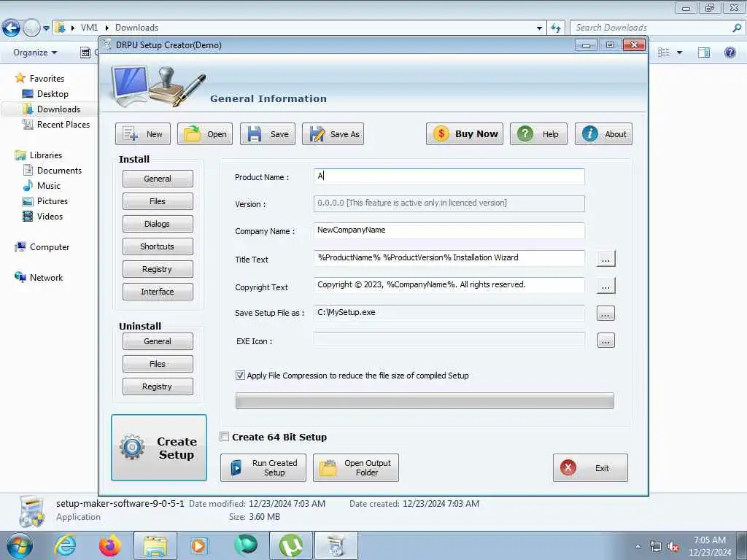Open Install Files section
This screenshot has height=560, width=747.
pos(158,201)
